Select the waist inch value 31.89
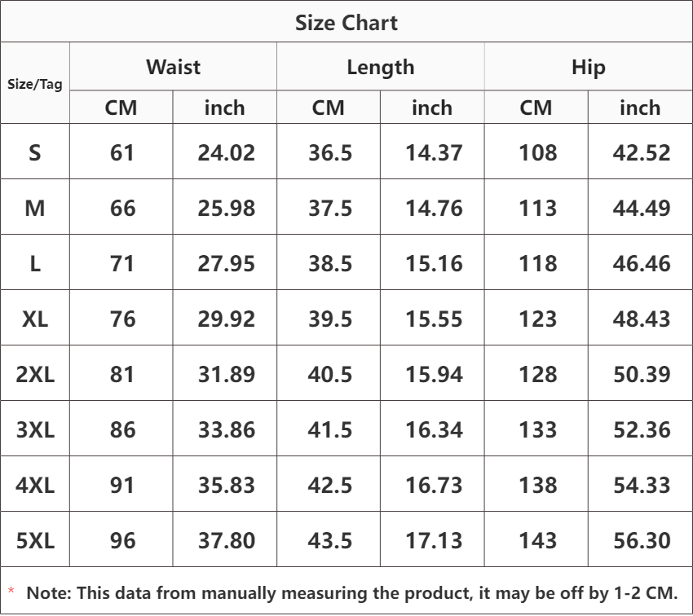Image resolution: width=693 pixels, height=616 pixels. 227,375
